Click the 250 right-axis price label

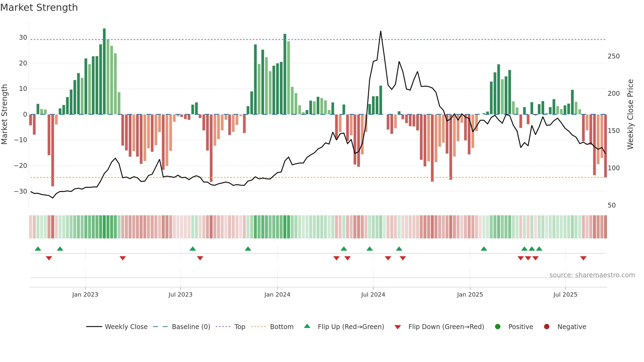[614, 56]
